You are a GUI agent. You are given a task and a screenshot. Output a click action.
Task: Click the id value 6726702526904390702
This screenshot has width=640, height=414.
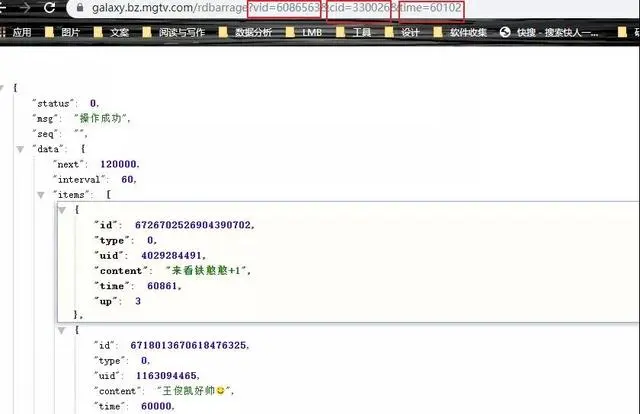pos(193,225)
